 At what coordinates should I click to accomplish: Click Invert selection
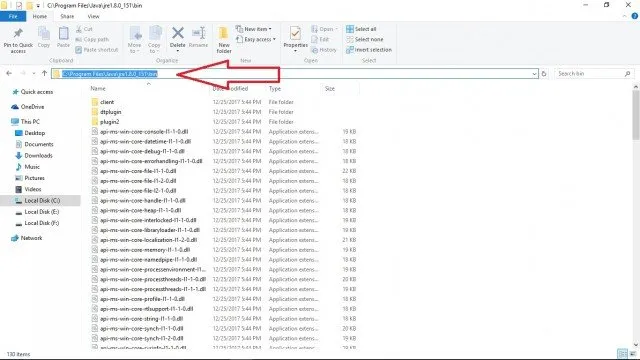(x=369, y=50)
